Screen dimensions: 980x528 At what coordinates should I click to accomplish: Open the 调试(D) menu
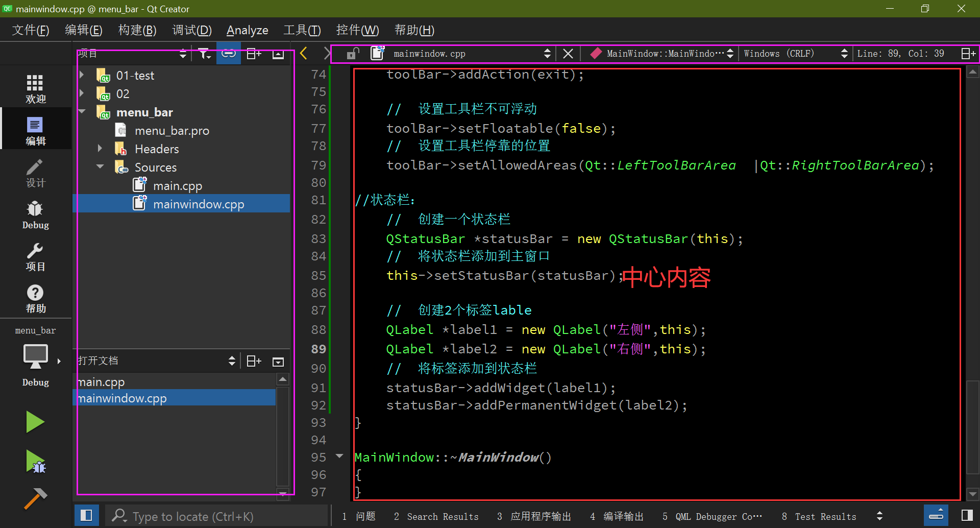point(192,30)
